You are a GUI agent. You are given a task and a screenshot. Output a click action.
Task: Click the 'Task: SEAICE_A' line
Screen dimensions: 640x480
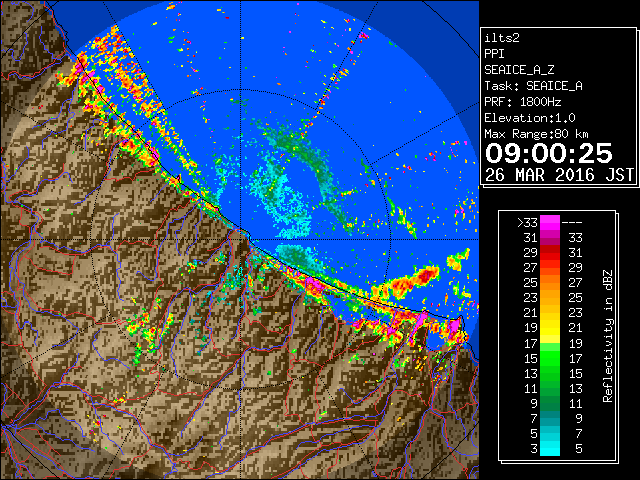(533, 86)
